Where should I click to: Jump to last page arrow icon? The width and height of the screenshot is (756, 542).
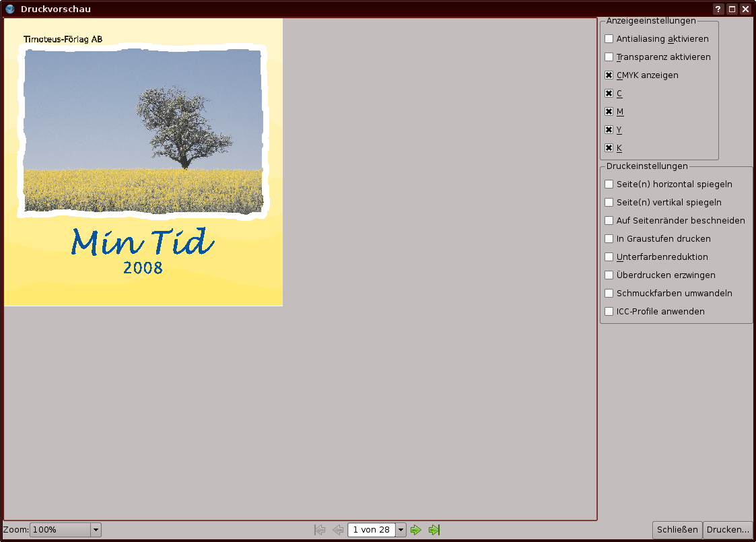pyautogui.click(x=434, y=530)
